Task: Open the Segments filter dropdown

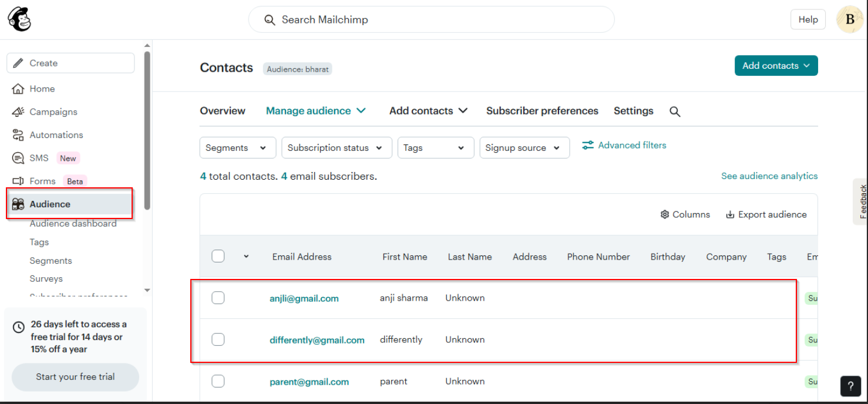Action: tap(238, 148)
